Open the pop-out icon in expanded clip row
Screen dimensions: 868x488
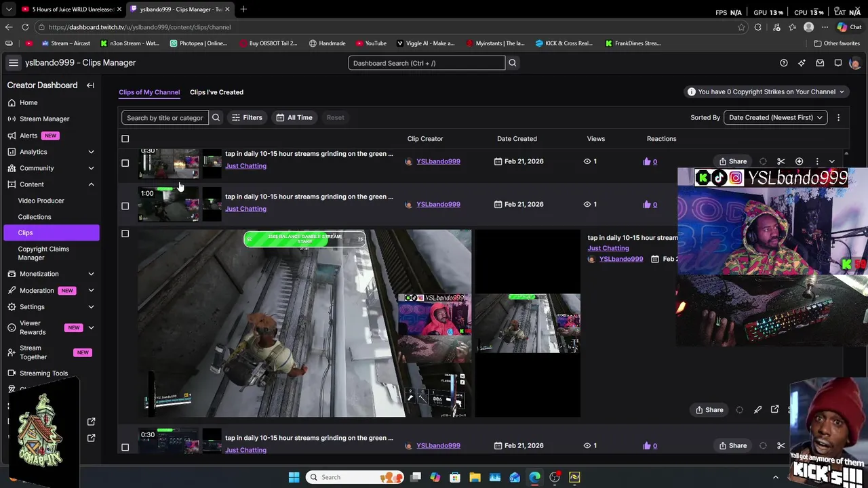(775, 409)
